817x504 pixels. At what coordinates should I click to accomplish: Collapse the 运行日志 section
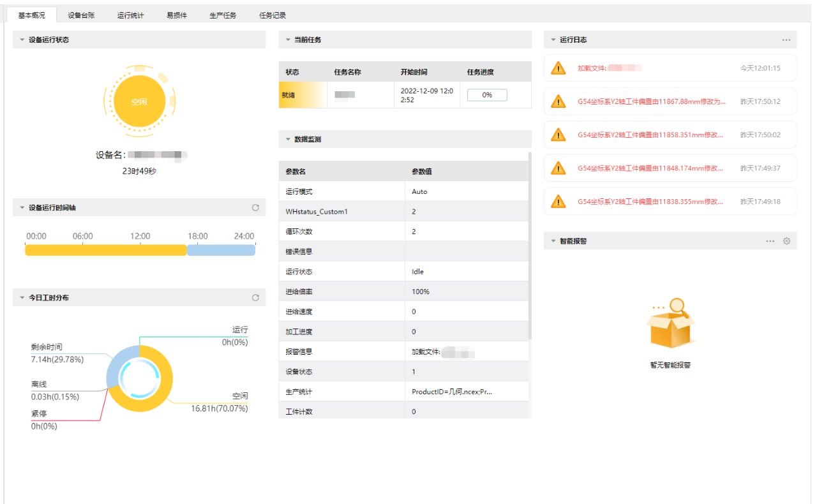click(x=553, y=40)
